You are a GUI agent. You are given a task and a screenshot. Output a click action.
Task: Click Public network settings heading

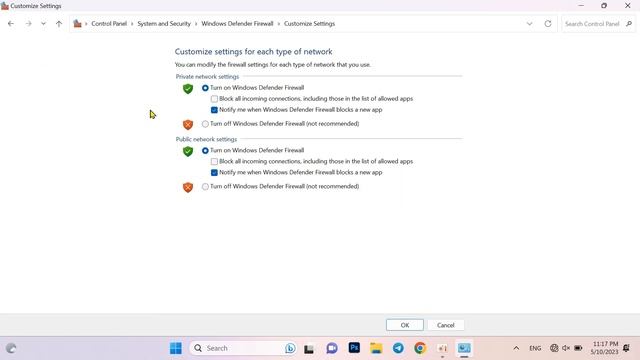click(x=206, y=139)
